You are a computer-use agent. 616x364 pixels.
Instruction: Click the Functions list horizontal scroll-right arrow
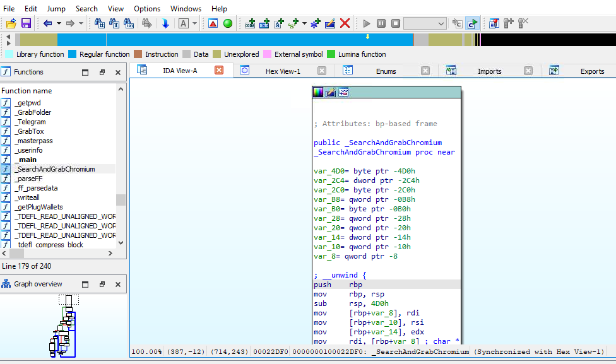coord(110,253)
